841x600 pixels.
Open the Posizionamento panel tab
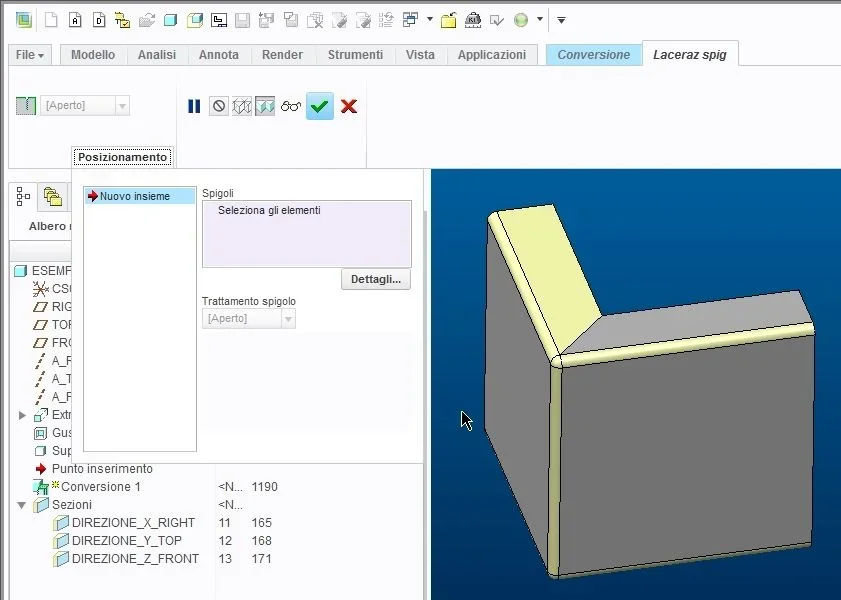(122, 157)
